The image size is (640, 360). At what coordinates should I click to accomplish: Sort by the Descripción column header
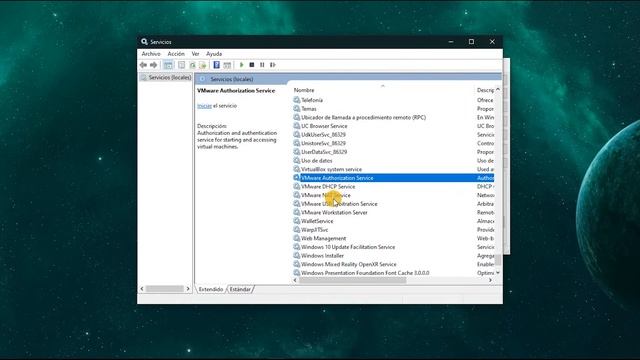485,90
